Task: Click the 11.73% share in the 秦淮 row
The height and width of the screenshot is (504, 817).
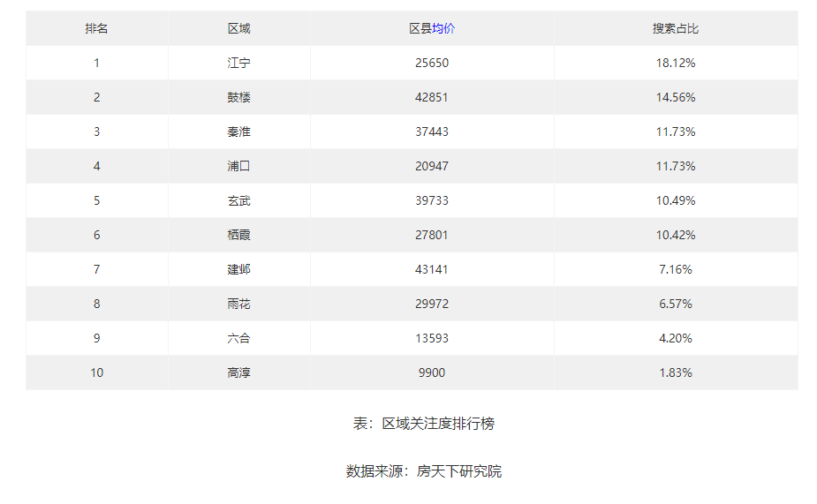Action: click(676, 132)
